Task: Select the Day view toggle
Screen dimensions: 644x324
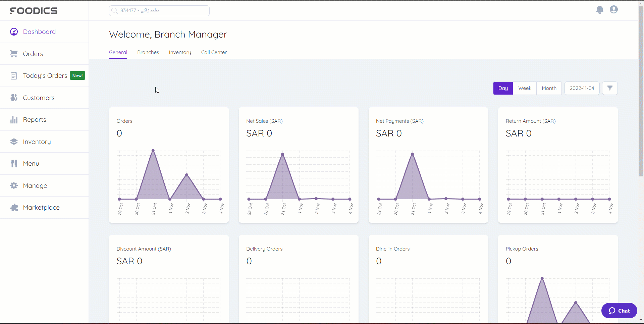Action: (503, 88)
